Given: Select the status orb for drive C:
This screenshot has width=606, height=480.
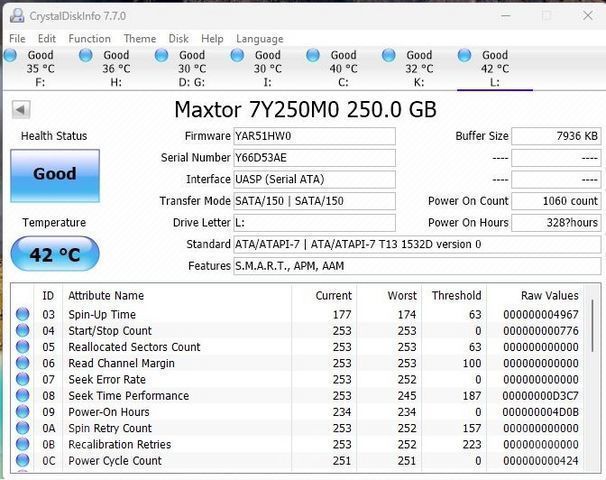Looking at the screenshot, I should pyautogui.click(x=313, y=56).
